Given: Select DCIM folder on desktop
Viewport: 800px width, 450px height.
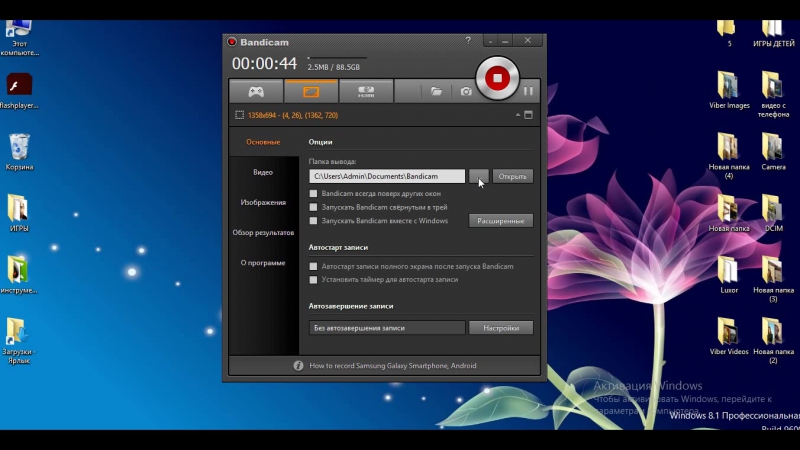Looking at the screenshot, I should coord(773,213).
